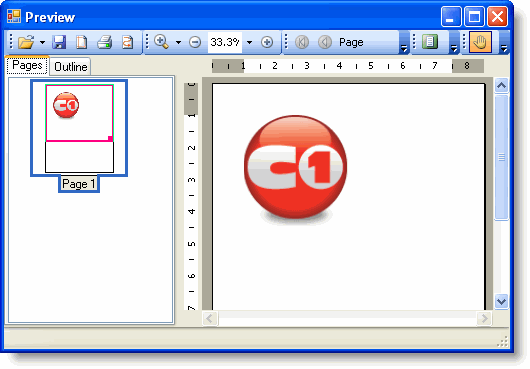Screen dimensions: 530x369
Task: Zoom out with the minus button
Action: (195, 42)
